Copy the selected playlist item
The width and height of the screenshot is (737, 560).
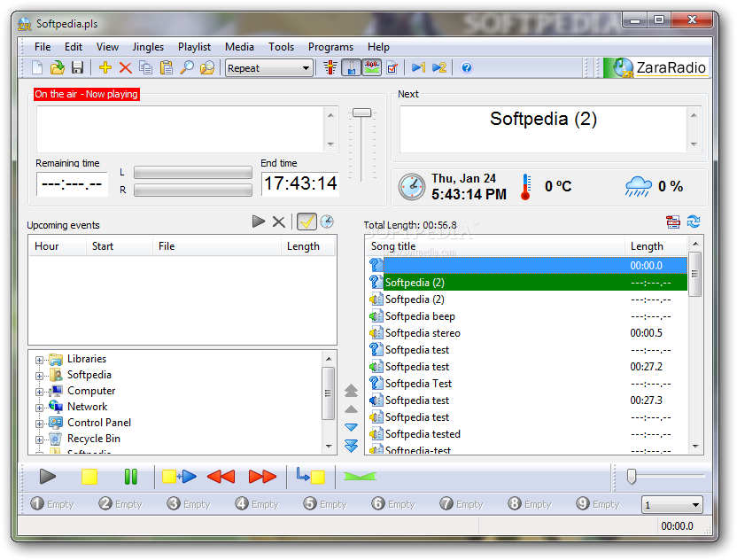coord(145,67)
